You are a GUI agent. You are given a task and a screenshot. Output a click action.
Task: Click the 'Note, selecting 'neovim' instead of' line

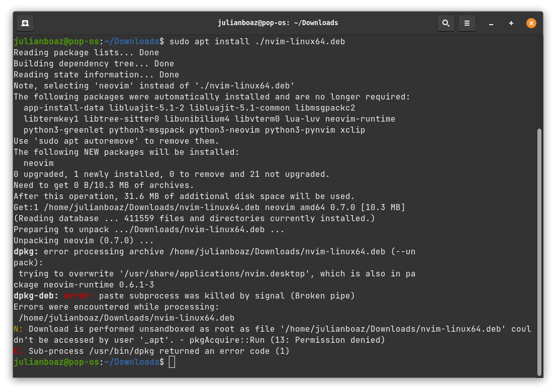click(x=154, y=85)
